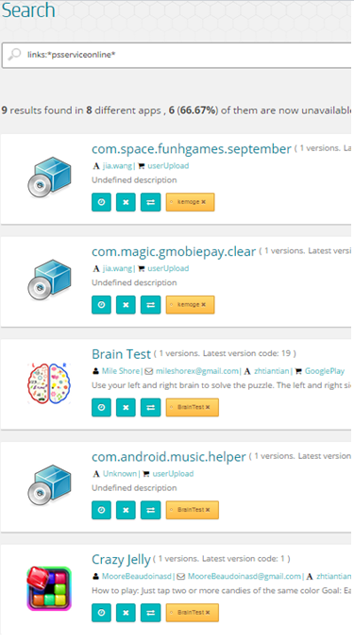The width and height of the screenshot is (354, 644).
Task: Open the Brain Test app title
Action: 122,354
